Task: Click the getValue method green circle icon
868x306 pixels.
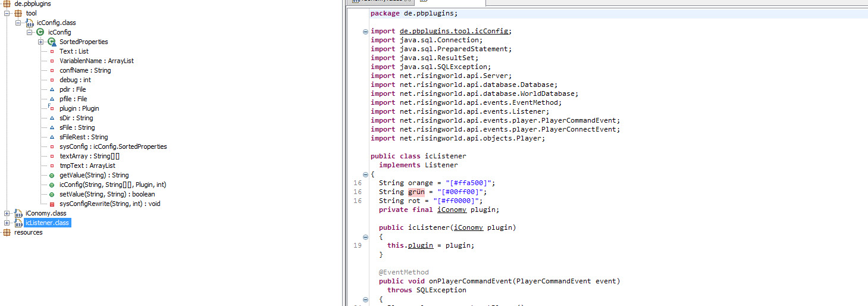Action: [x=52, y=175]
